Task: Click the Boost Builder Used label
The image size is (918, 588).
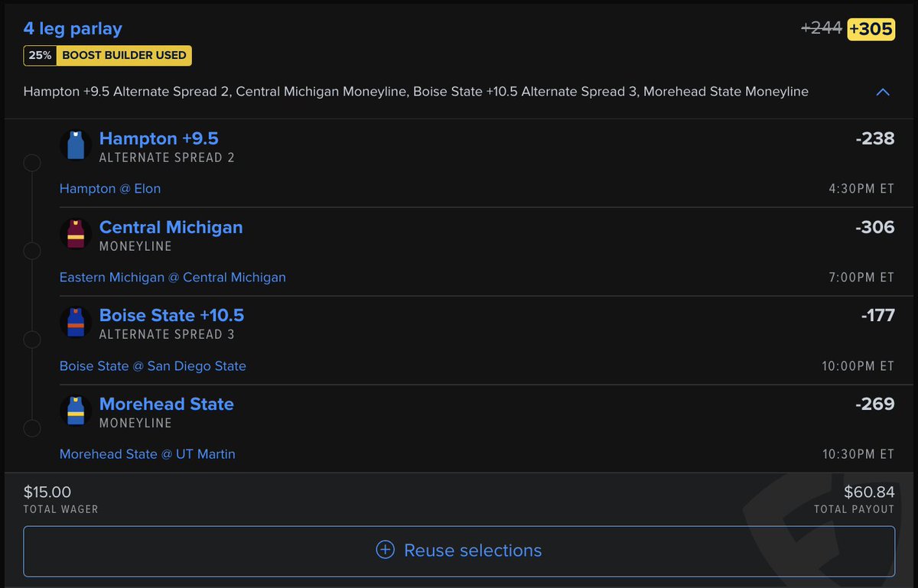Action: click(x=124, y=56)
